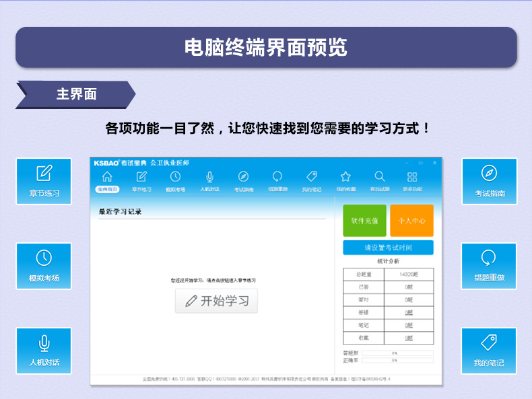532x399 pixels.
Task: Click the 答错 count link 0题
Action: 409,312
